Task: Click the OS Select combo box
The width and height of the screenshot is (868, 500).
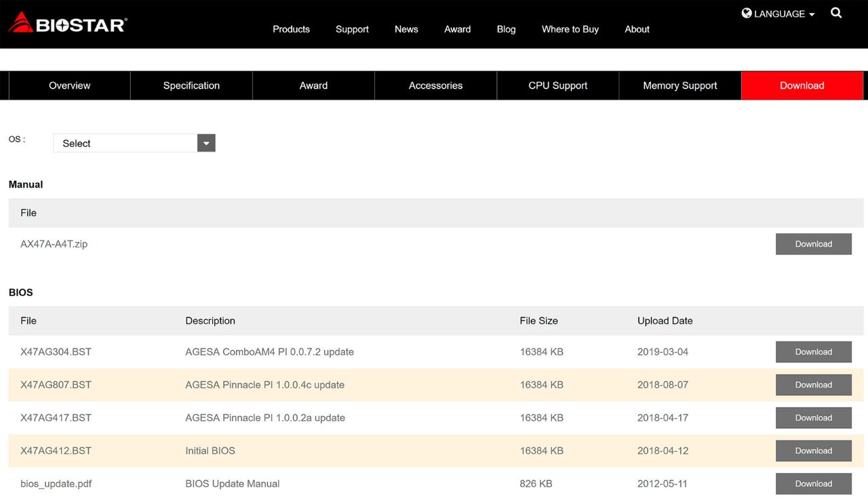Action: point(134,143)
